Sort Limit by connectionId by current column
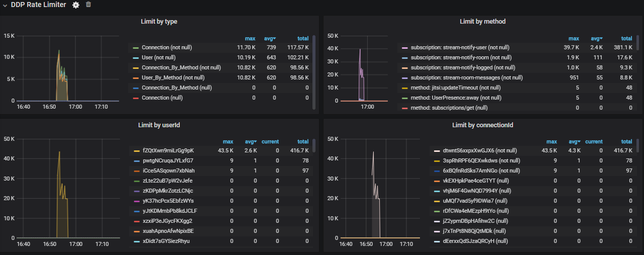 coord(594,142)
